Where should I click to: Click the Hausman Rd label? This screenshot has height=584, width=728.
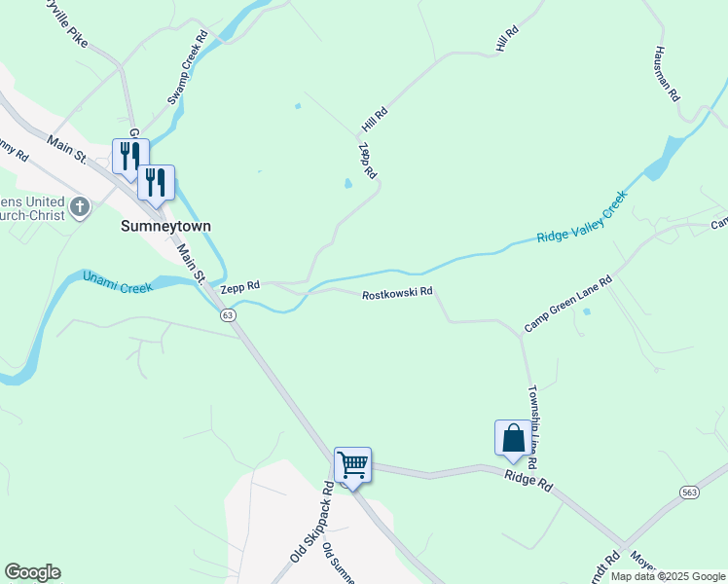(x=668, y=74)
